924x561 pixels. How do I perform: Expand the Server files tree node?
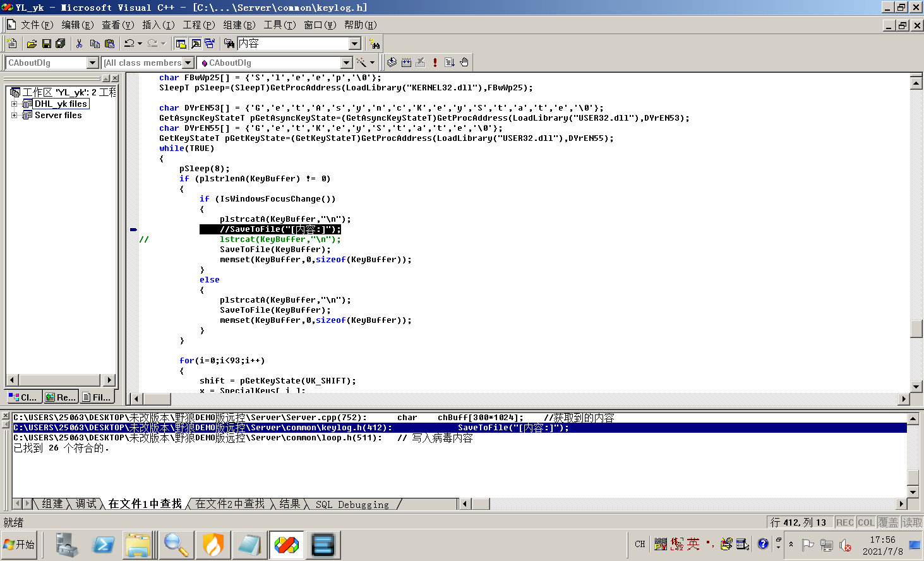pyautogui.click(x=14, y=115)
